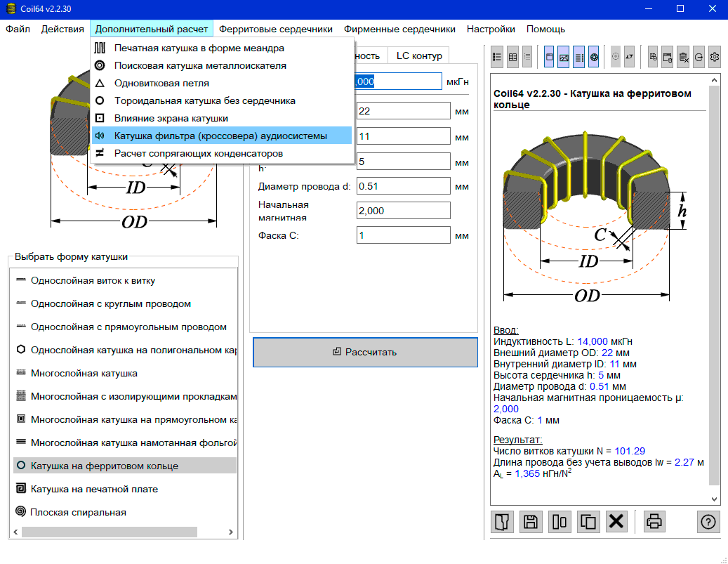The width and height of the screenshot is (728, 564).
Task: Open the Настройки menu
Action: tap(491, 29)
